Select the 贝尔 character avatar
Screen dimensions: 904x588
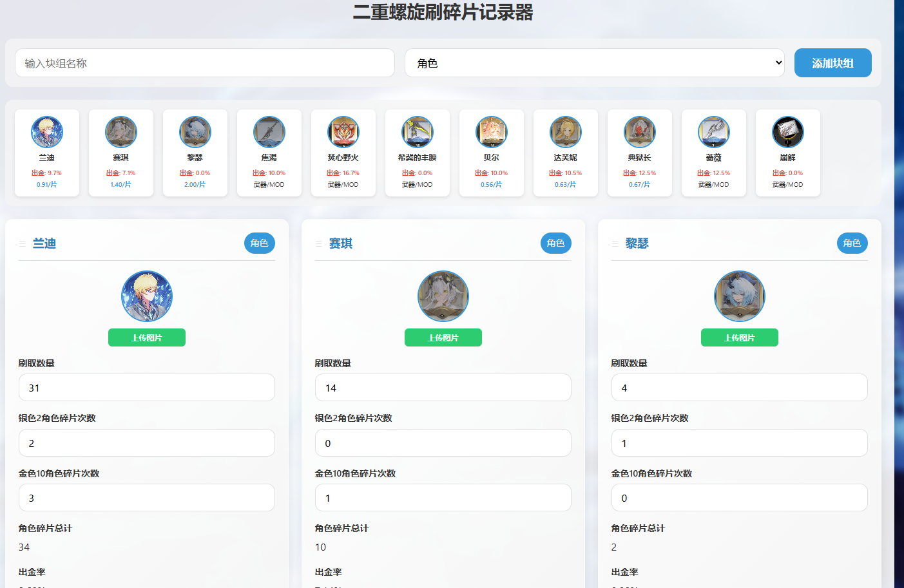click(492, 132)
